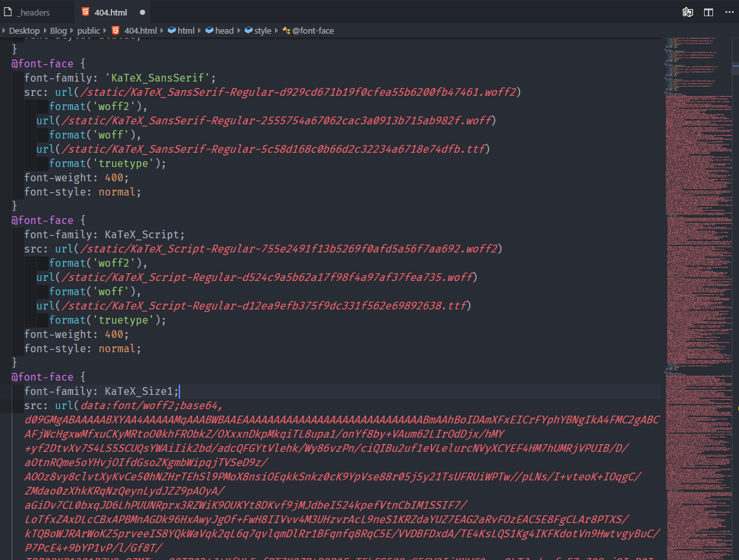Click the KaTeX_SansSerif-Regular .woff URL
This screenshot has height=560, width=739.
pyautogui.click(x=277, y=120)
